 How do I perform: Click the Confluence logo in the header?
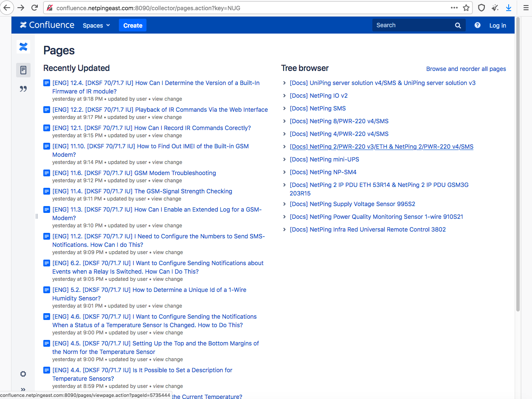click(x=47, y=25)
